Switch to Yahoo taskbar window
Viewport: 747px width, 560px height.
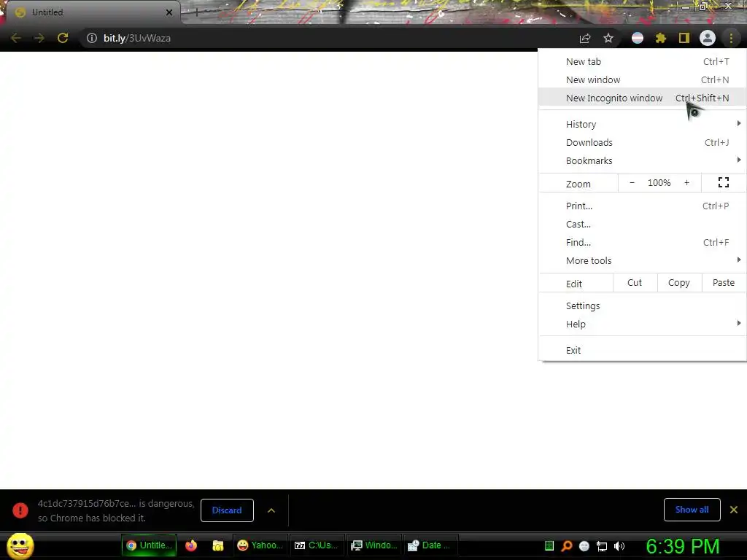[260, 545]
